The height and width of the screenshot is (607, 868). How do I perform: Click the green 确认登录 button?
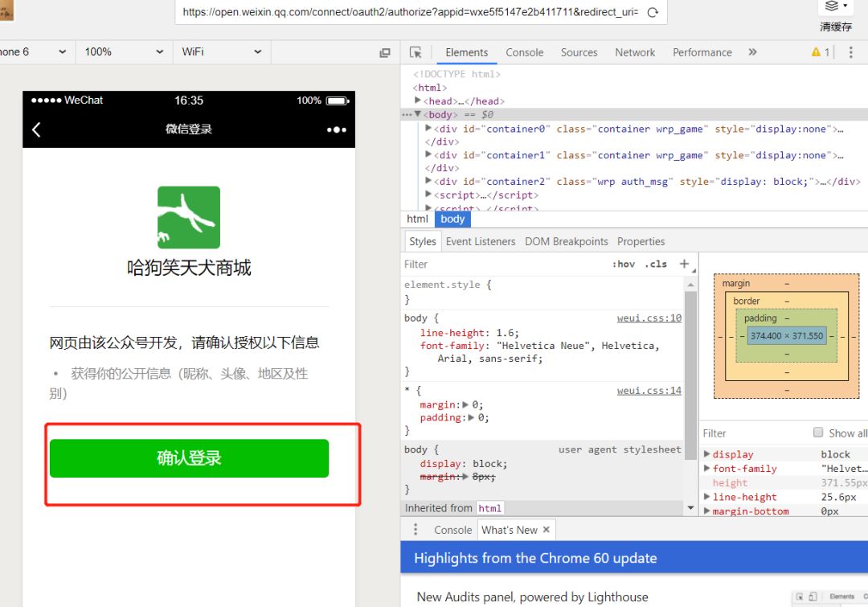(x=189, y=458)
